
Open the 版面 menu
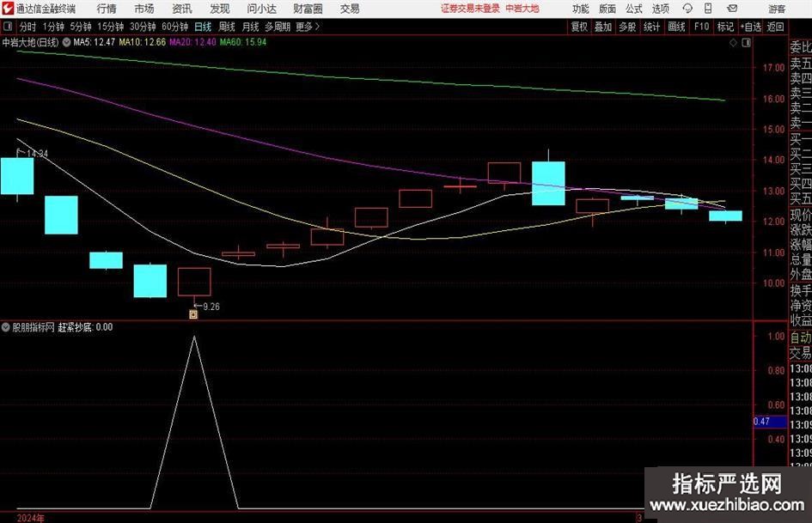click(607, 9)
